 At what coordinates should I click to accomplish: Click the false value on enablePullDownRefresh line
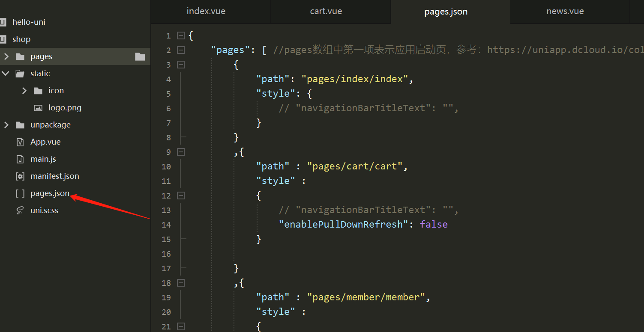pos(433,224)
